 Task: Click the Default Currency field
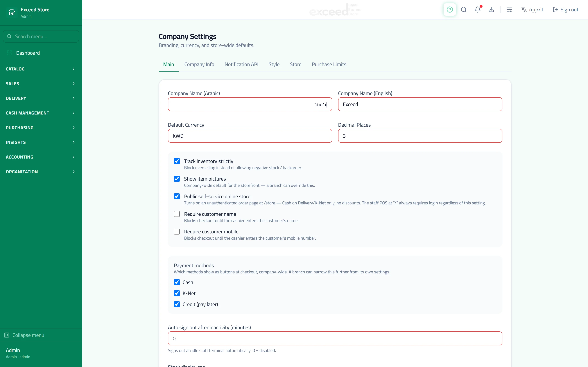[x=250, y=136]
